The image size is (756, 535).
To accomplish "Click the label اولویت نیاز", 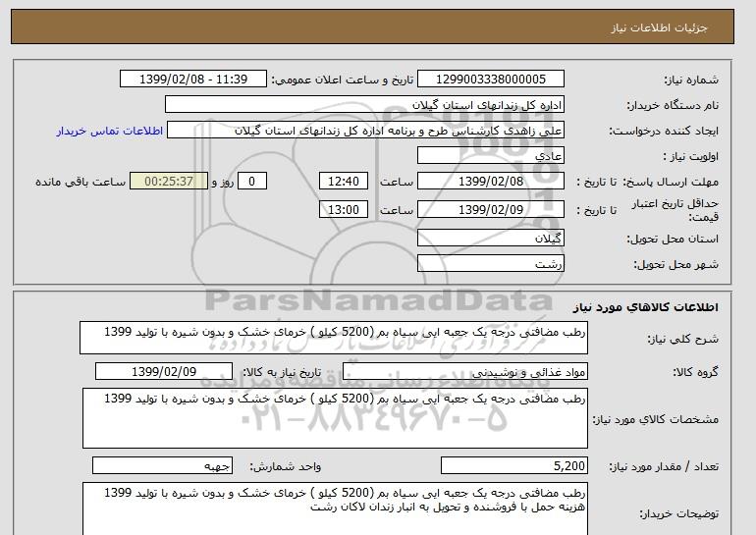I will [691, 156].
